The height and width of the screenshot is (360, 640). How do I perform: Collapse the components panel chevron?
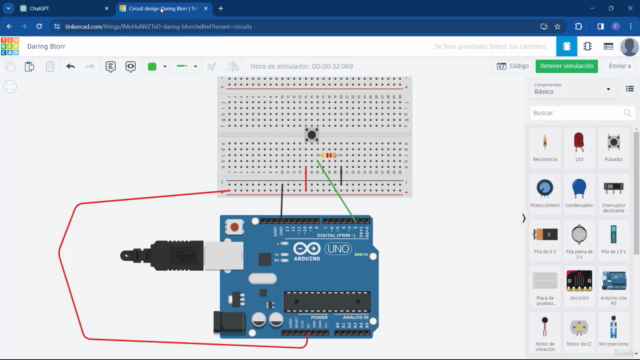point(524,218)
